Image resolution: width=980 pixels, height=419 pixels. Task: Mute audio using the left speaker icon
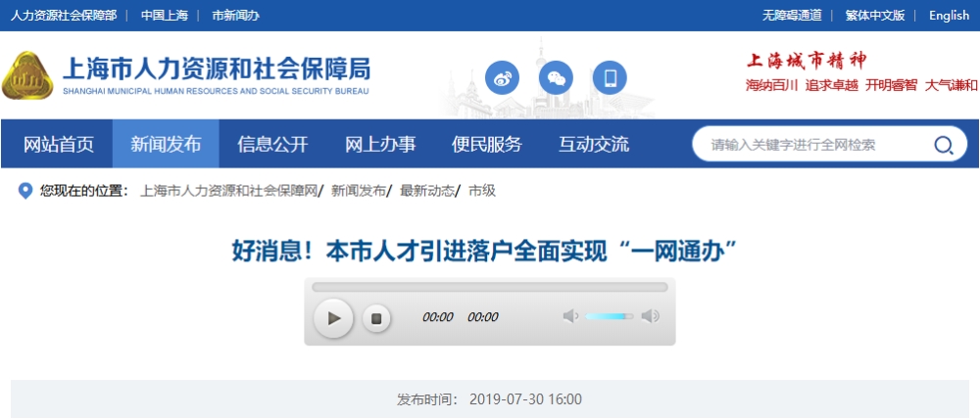coord(570,316)
